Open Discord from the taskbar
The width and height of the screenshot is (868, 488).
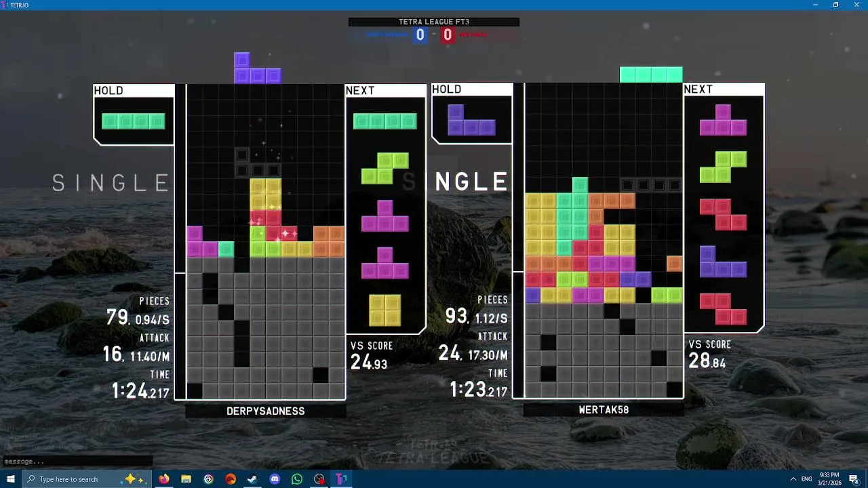275,479
